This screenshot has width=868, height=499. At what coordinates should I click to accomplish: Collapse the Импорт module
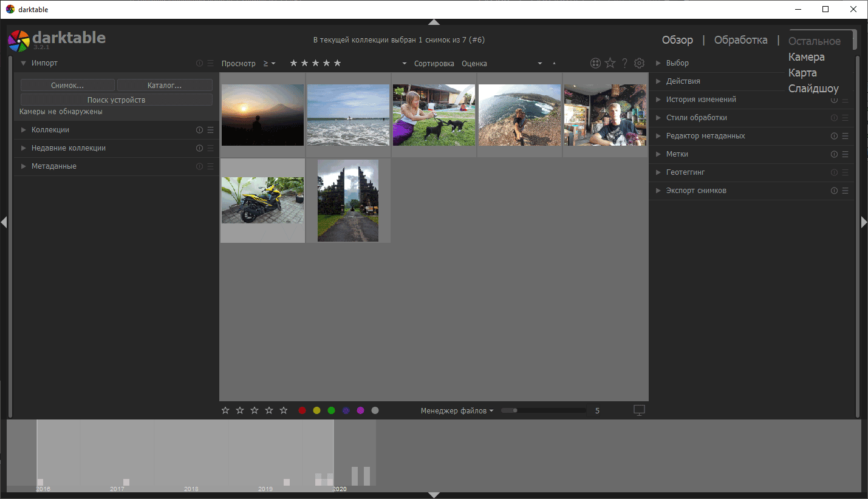pyautogui.click(x=24, y=63)
